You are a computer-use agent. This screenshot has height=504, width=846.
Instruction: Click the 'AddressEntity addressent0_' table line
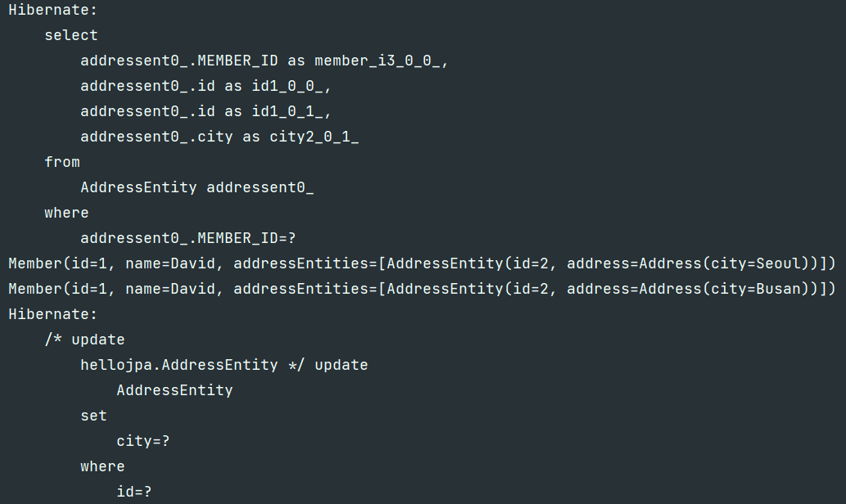197,187
